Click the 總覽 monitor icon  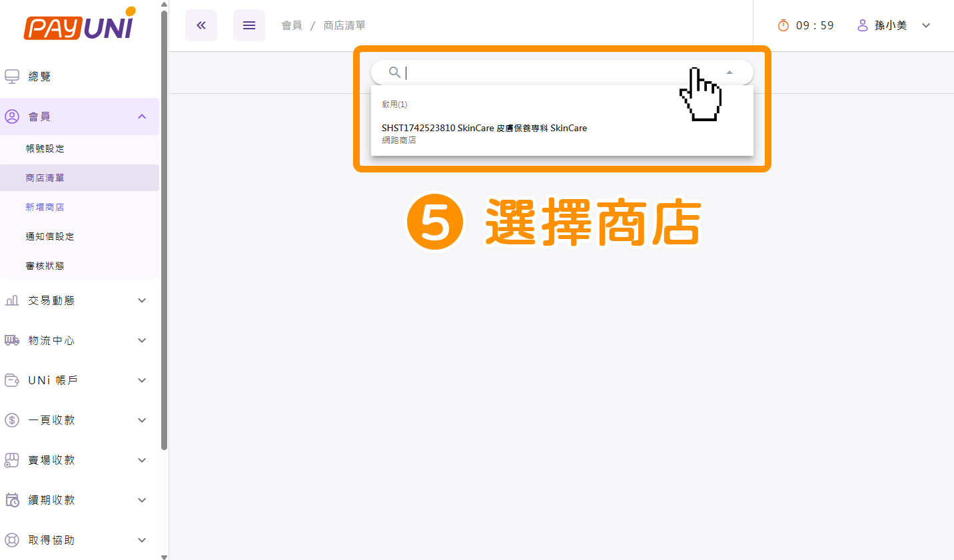pyautogui.click(x=12, y=77)
